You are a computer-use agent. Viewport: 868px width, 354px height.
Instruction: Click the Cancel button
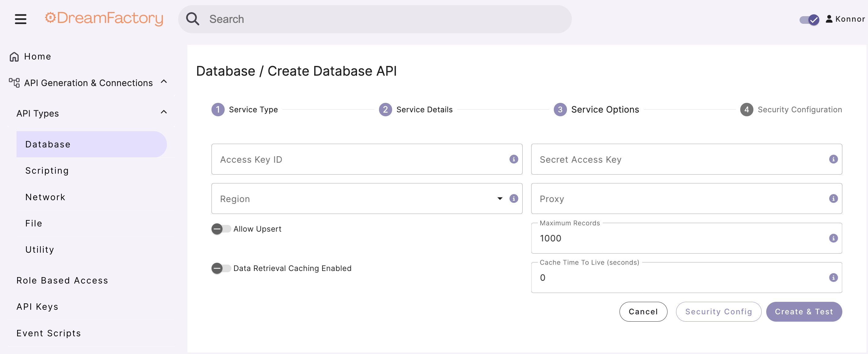point(643,312)
